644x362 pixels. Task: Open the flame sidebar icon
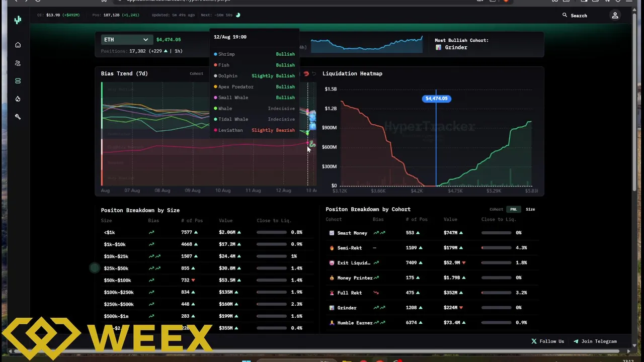(18, 99)
